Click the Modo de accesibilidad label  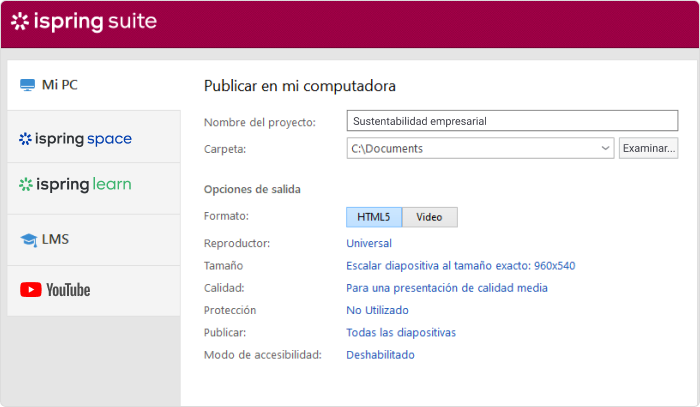(262, 355)
